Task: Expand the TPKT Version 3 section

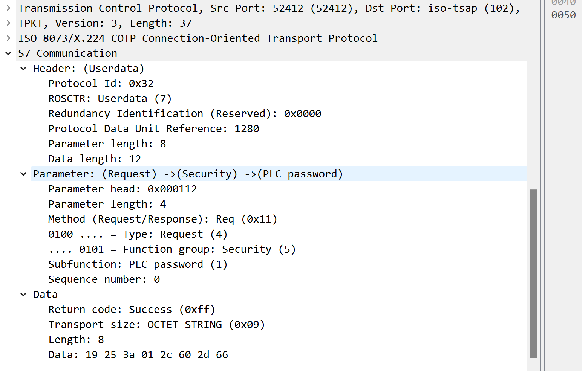Action: [8, 23]
